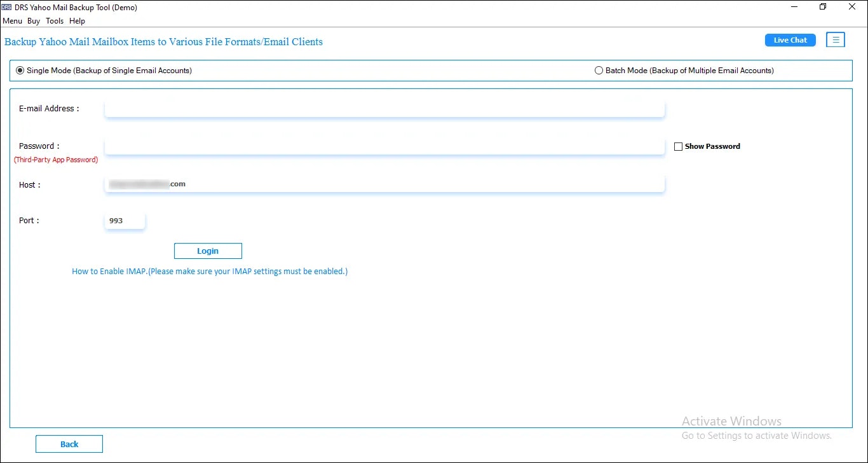This screenshot has width=868, height=463.
Task: Click the Port field showing 993
Action: point(125,221)
